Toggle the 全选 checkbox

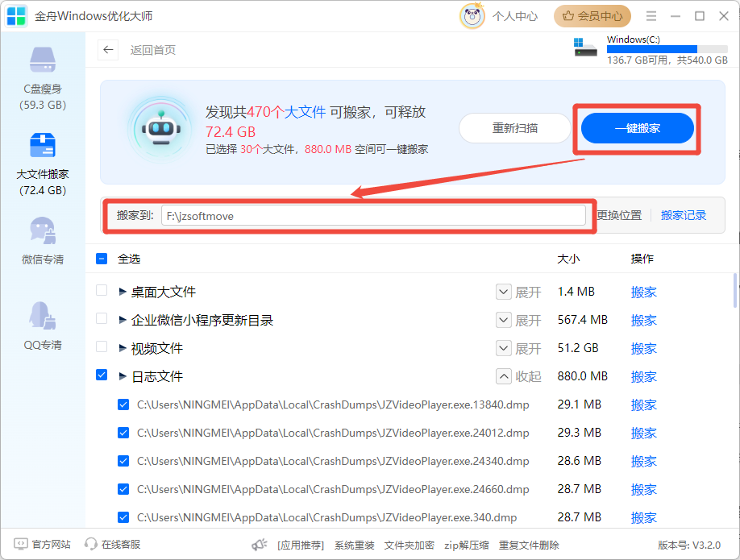click(x=102, y=259)
